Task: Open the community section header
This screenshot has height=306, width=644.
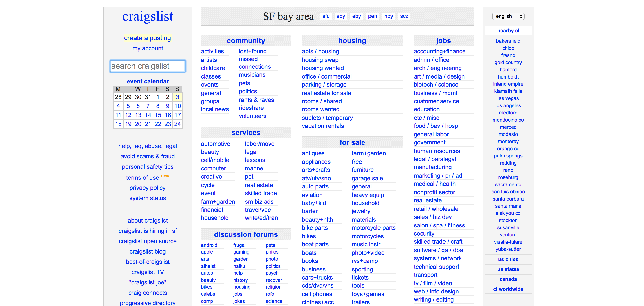Action: (246, 40)
